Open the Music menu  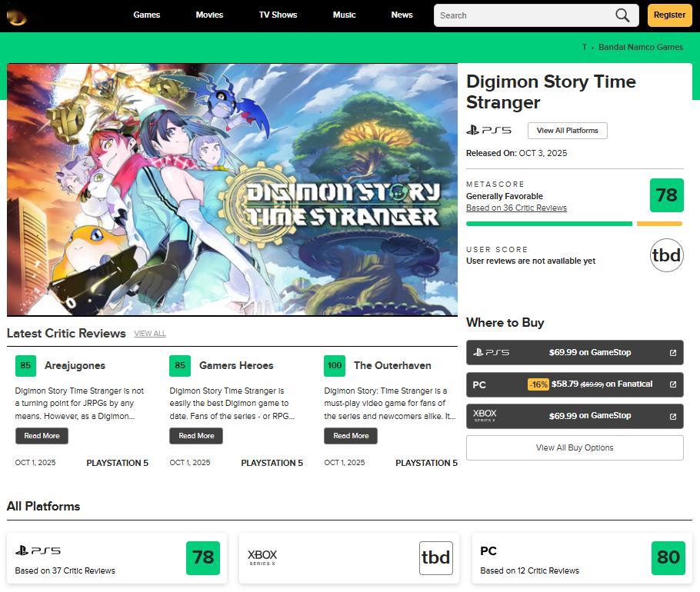(344, 15)
